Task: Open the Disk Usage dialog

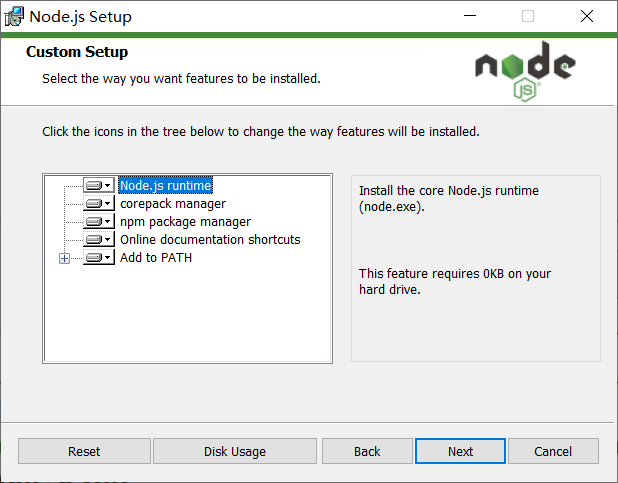Action: point(235,451)
